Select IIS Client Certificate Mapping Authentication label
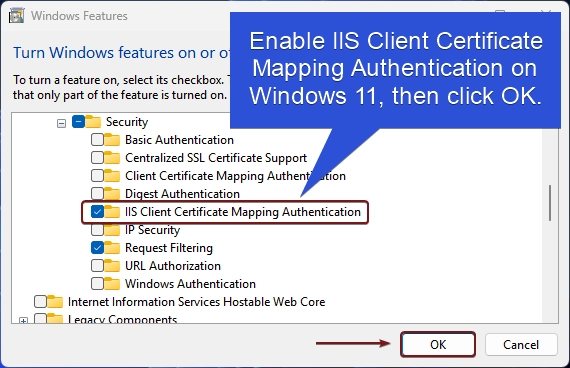The height and width of the screenshot is (368, 570). (243, 212)
